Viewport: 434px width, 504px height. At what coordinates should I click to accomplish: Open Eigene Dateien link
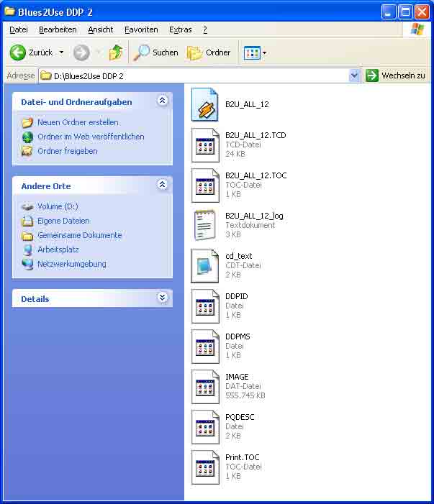tap(64, 221)
